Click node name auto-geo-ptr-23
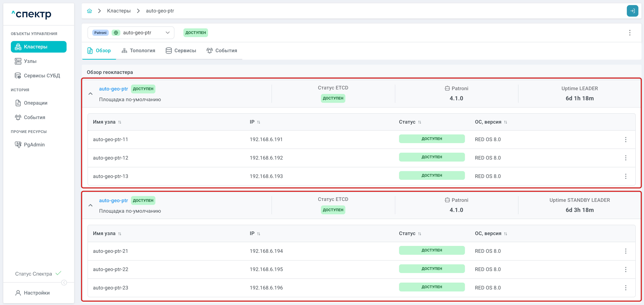Image resolution: width=644 pixels, height=305 pixels. (x=111, y=288)
